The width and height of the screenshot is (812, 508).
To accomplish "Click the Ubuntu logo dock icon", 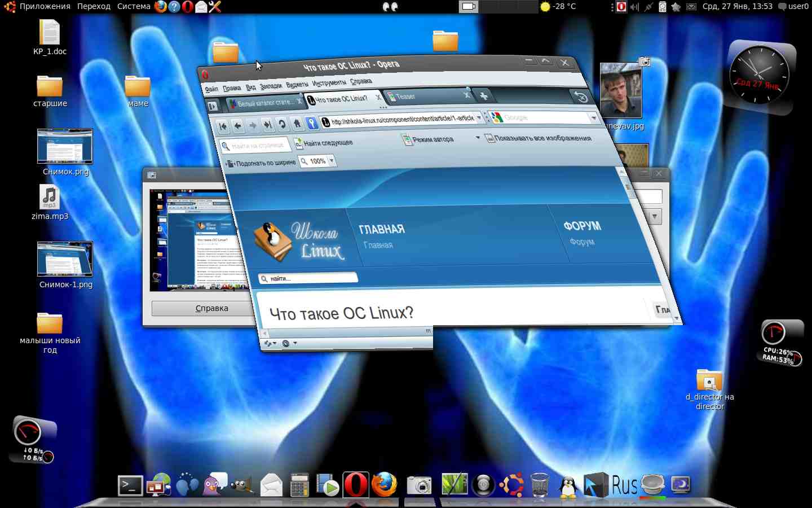I will pos(512,485).
